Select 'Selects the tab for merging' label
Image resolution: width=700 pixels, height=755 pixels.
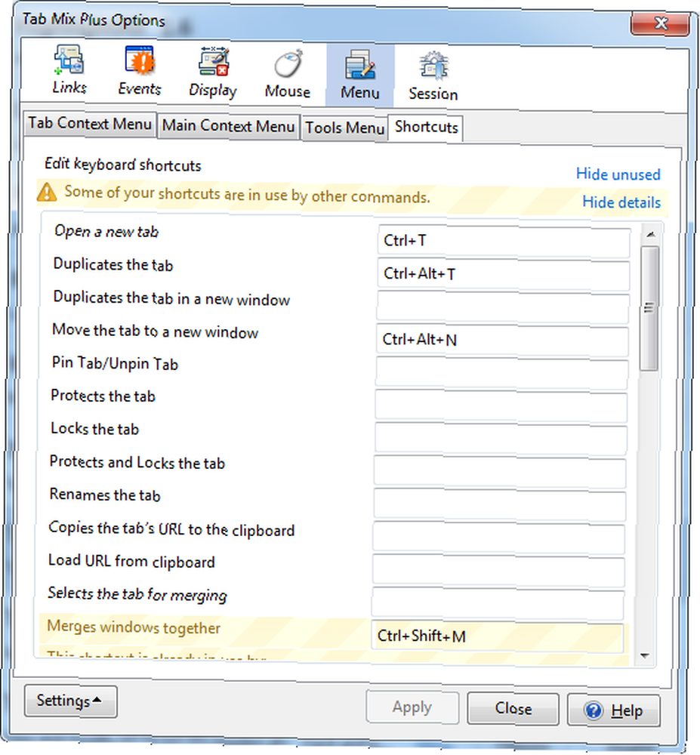point(137,594)
